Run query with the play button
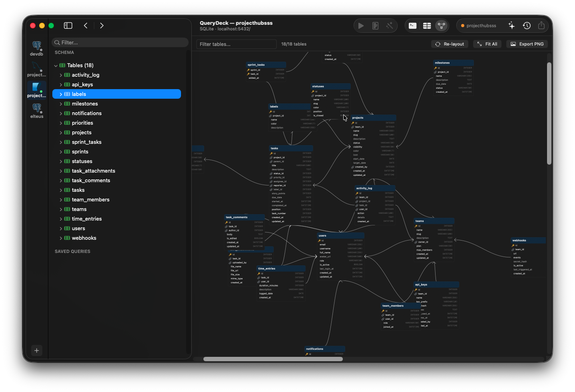The image size is (575, 392). [x=361, y=26]
